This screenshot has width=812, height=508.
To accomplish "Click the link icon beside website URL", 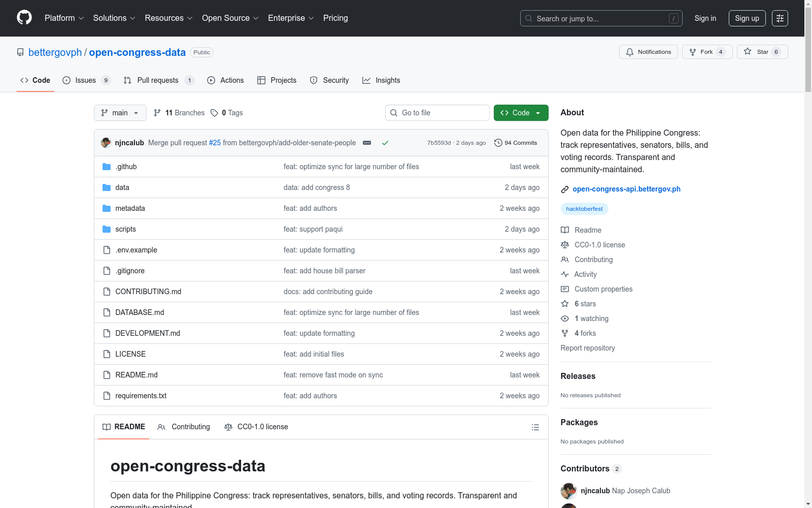I will [565, 189].
